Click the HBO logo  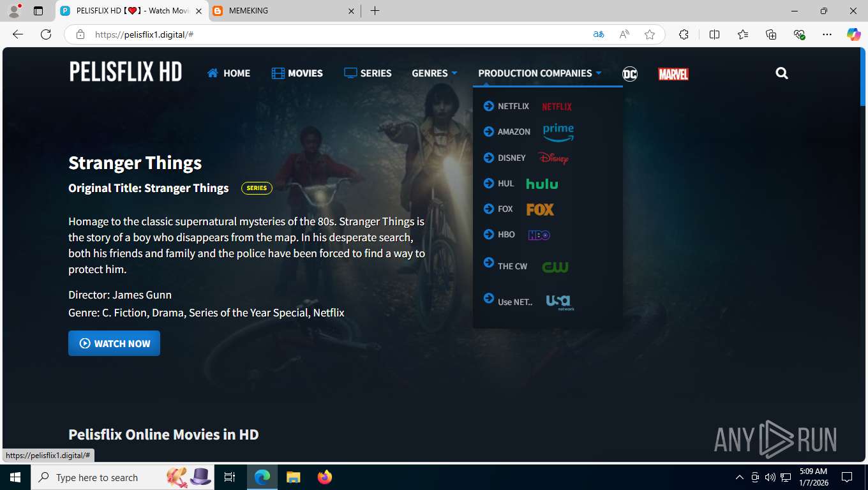click(539, 235)
